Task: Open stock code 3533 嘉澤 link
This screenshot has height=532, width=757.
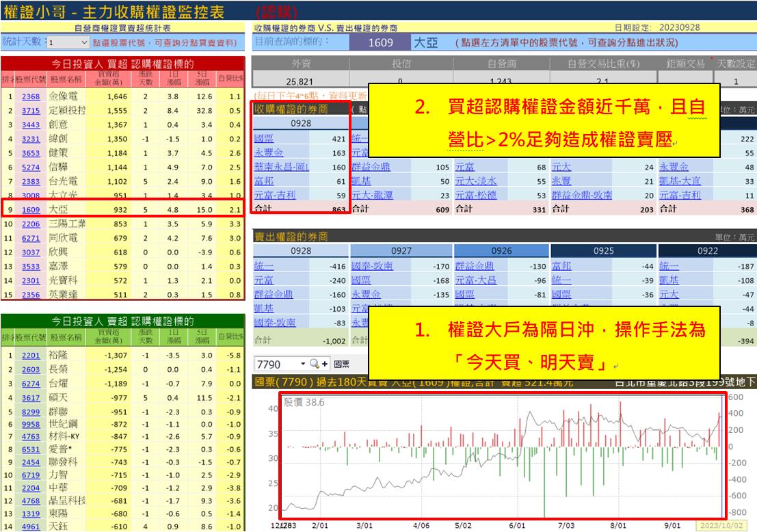Action: click(31, 267)
